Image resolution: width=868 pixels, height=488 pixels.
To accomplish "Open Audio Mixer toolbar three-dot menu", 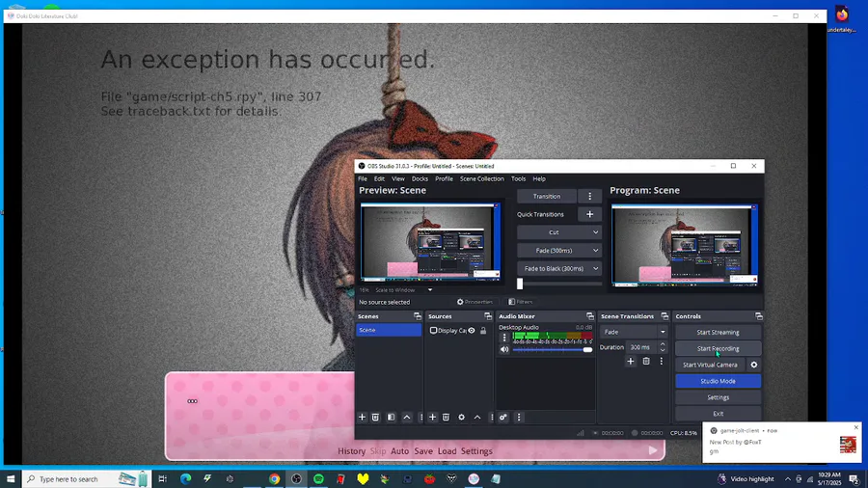I will point(519,418).
